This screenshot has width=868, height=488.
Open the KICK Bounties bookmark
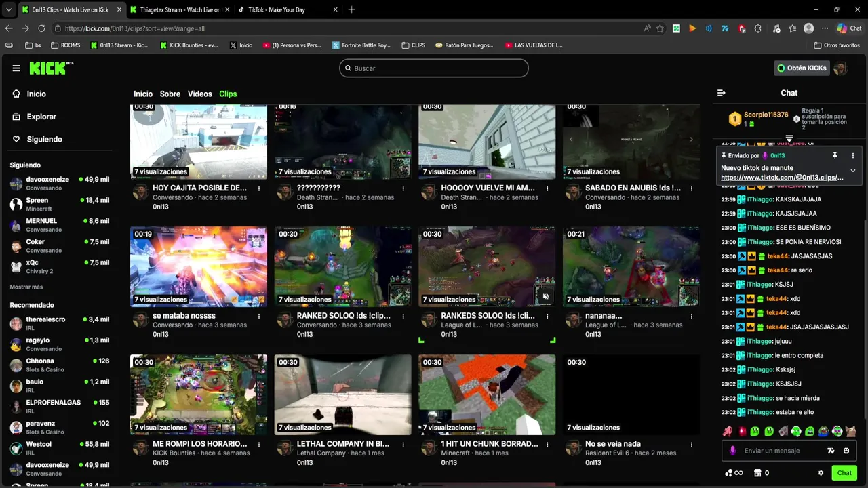pos(189,45)
